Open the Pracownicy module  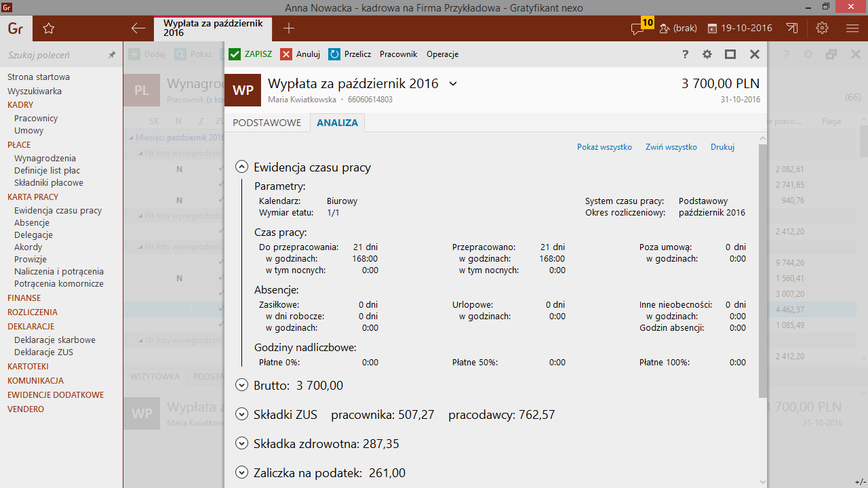coord(36,118)
